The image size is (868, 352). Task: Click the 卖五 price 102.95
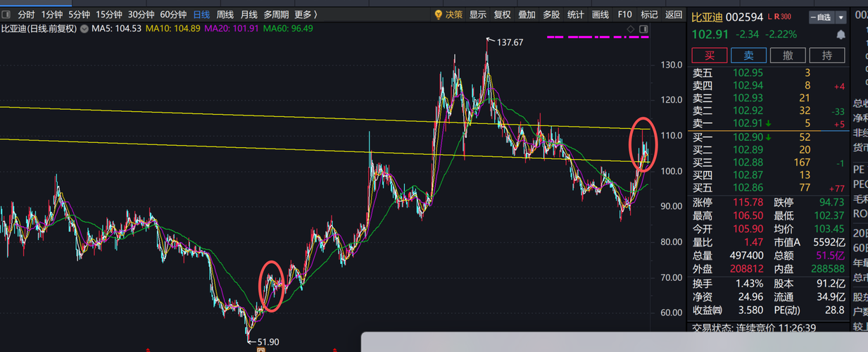[748, 73]
